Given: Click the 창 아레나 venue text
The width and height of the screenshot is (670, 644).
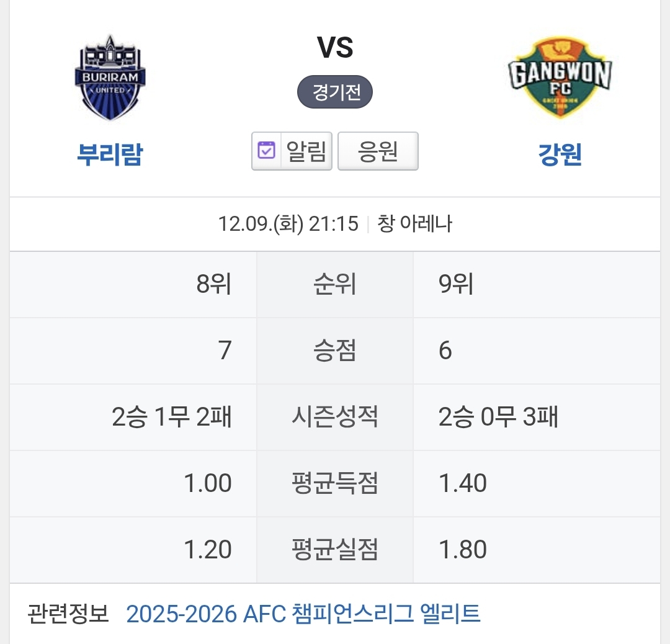Looking at the screenshot, I should click(x=414, y=224).
